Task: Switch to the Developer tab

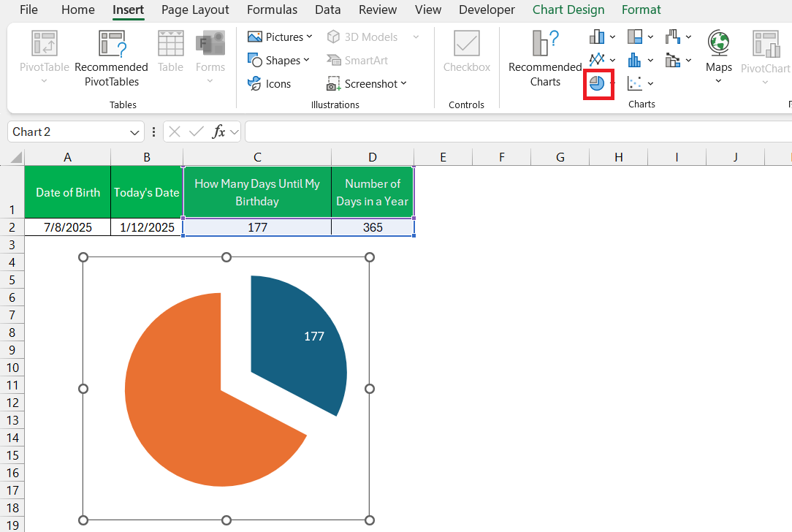Action: point(487,9)
